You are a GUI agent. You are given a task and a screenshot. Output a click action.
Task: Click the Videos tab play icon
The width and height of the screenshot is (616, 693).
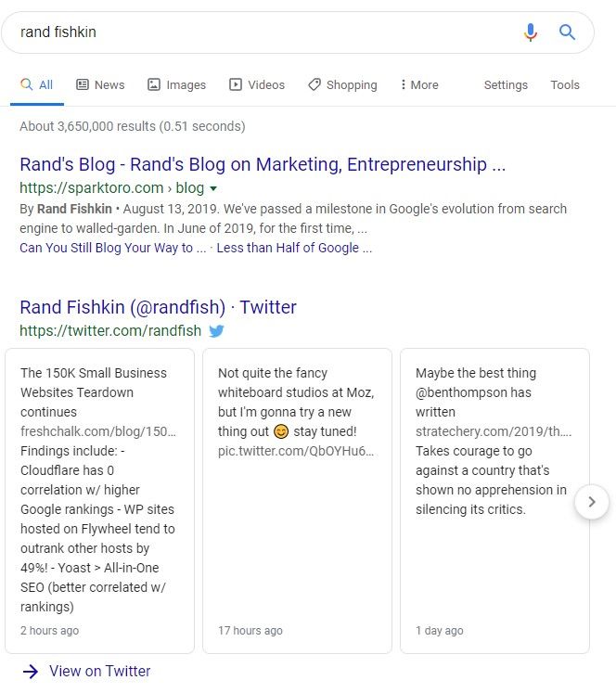pyautogui.click(x=236, y=84)
